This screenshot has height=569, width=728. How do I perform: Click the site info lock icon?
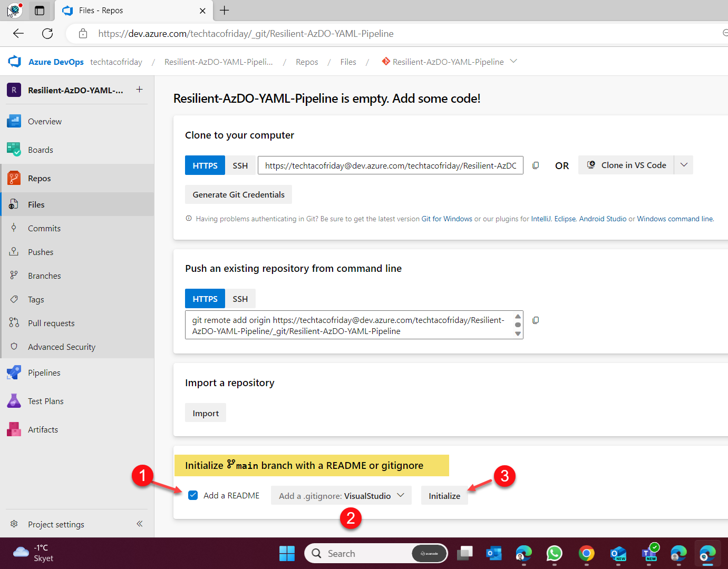pos(83,34)
